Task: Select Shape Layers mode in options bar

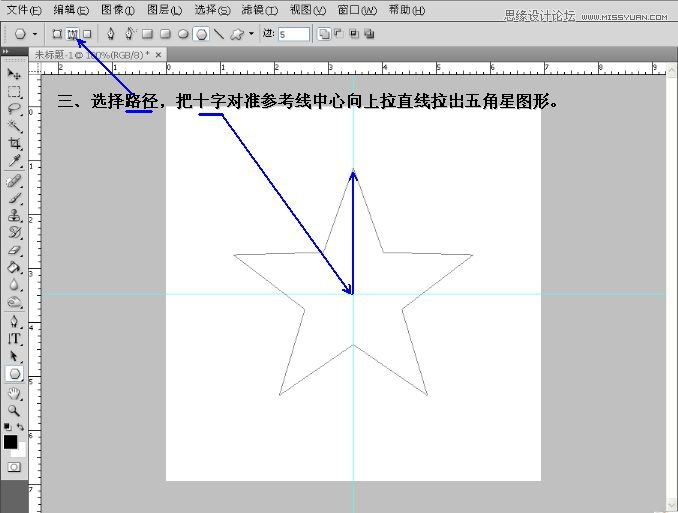Action: (57, 34)
